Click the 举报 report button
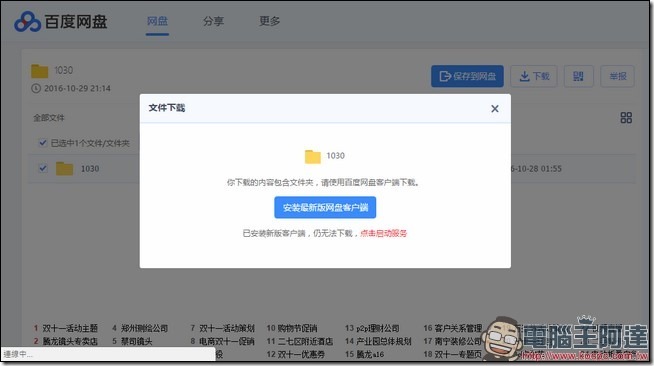Image resolution: width=654 pixels, height=366 pixels. (x=617, y=76)
